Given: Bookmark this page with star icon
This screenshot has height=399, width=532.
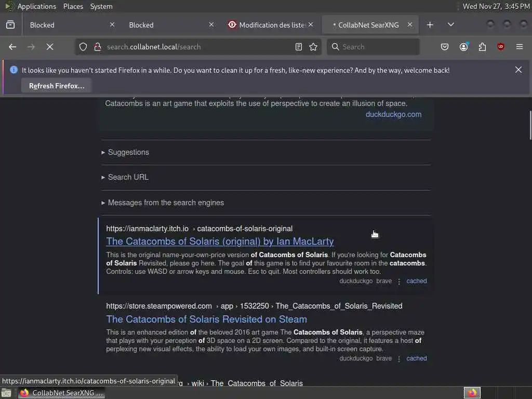Looking at the screenshot, I should [x=313, y=47].
